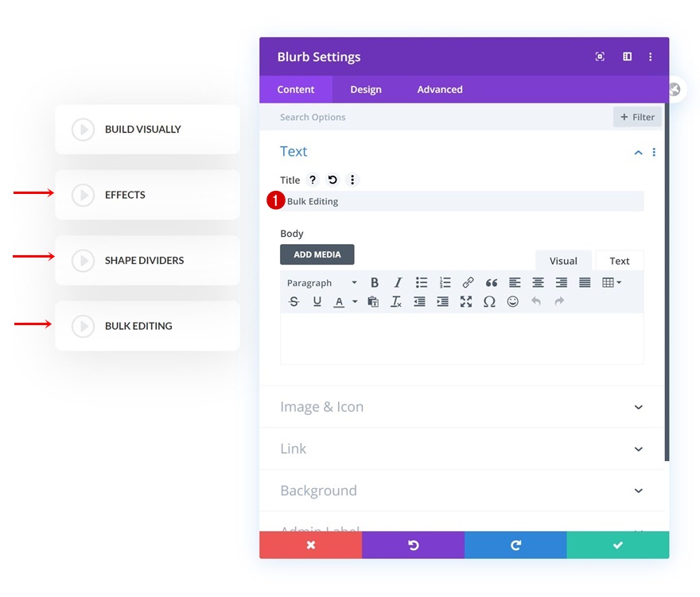Apply bold formatting in body editor
Image resolution: width=700 pixels, height=597 pixels.
point(375,282)
